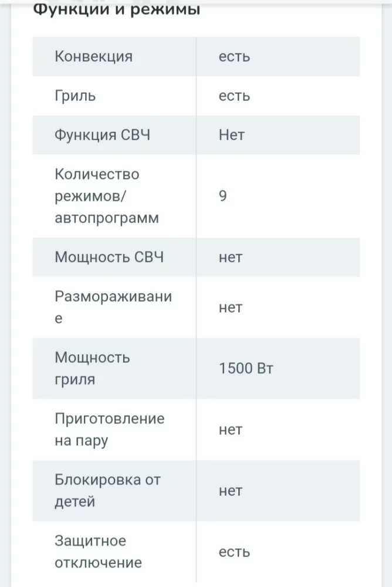392x587 pixels.
Task: Select the "Приготовление на пару" label
Action: 109,430
